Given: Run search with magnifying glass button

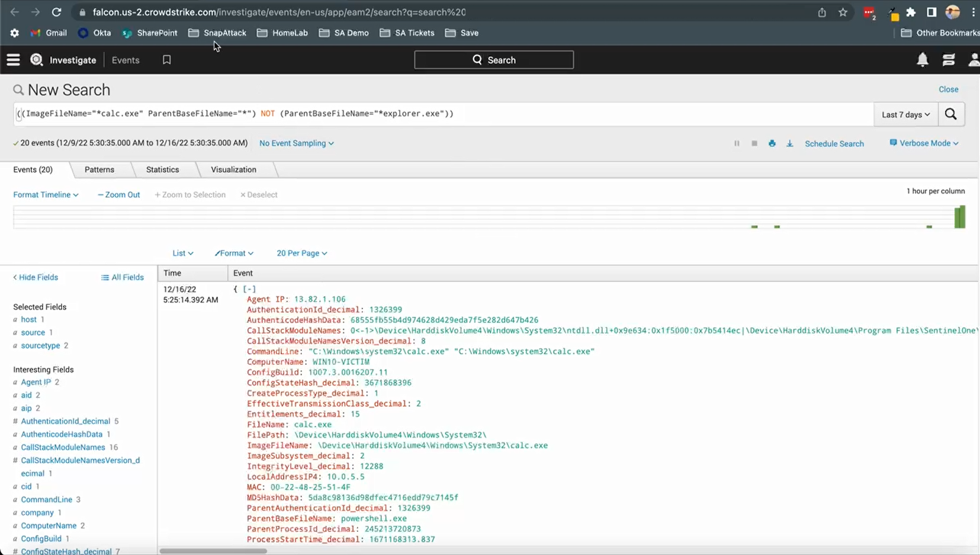Looking at the screenshot, I should point(950,114).
